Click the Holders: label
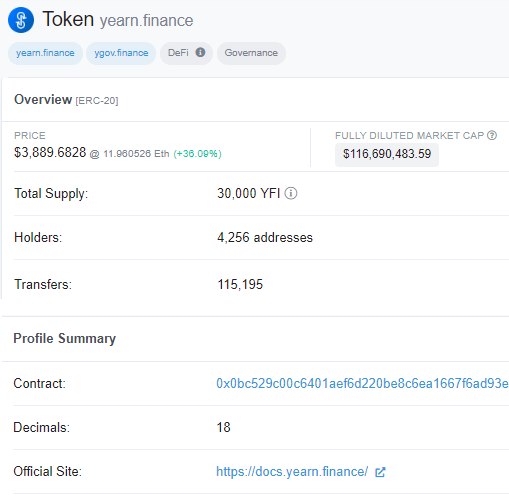The width and height of the screenshot is (509, 497). click(38, 238)
